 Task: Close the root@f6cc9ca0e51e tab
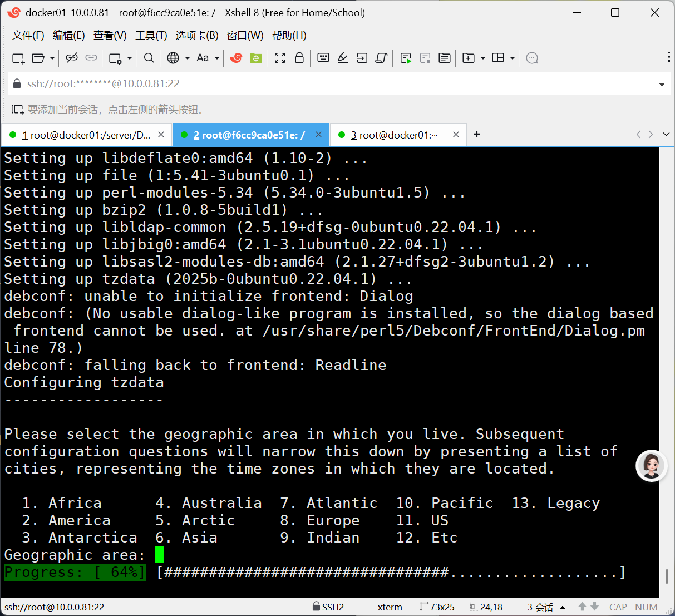tap(318, 134)
